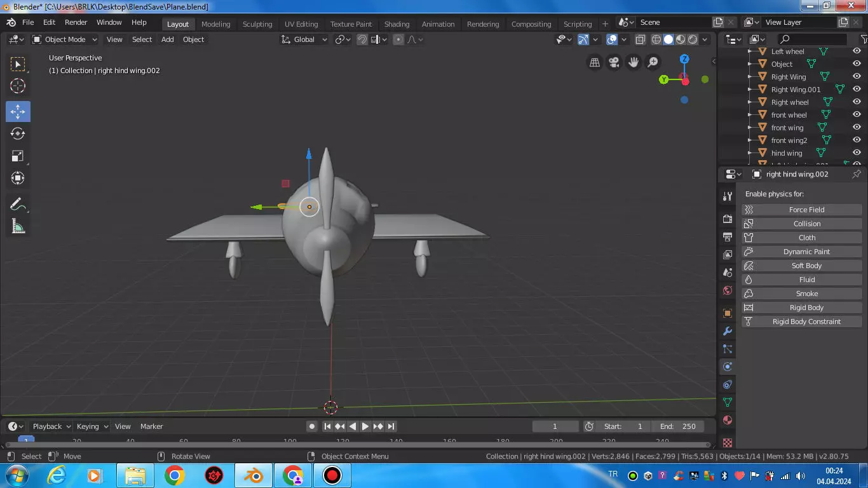Open the Particles properties tab
The image size is (868, 488).
(x=728, y=349)
